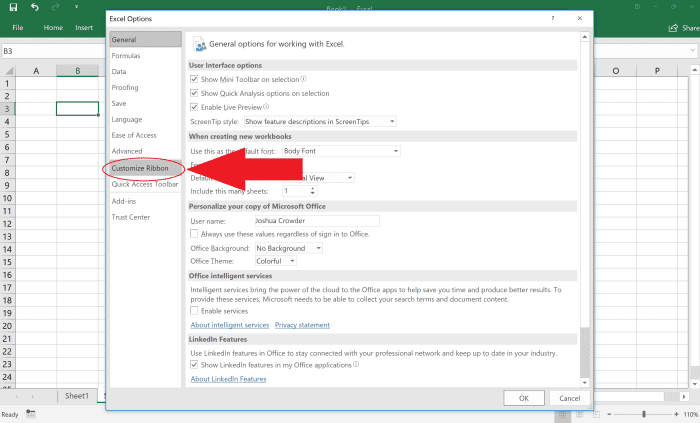Click scroll down arrow in options dialog
Image resolution: width=700 pixels, height=423 pixels.
pos(585,382)
